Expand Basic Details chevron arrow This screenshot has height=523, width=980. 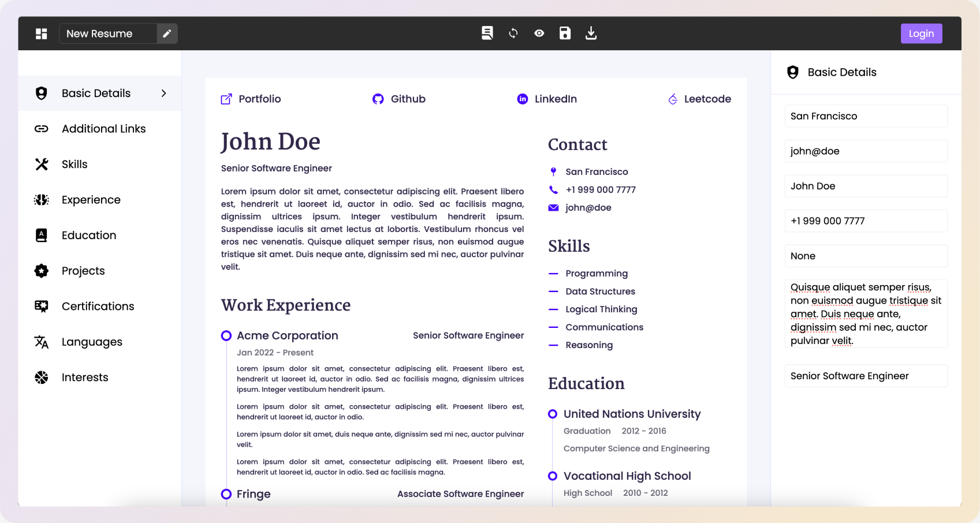pyautogui.click(x=164, y=94)
